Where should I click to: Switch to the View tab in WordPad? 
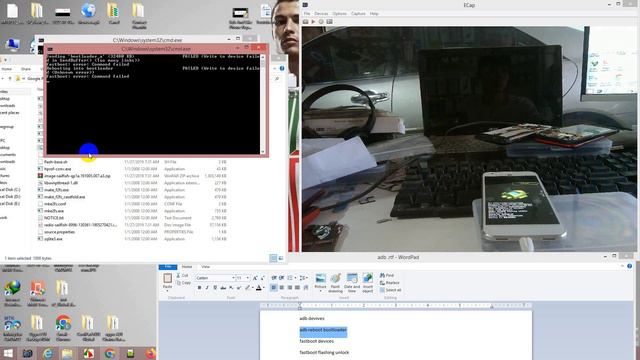(x=205, y=267)
